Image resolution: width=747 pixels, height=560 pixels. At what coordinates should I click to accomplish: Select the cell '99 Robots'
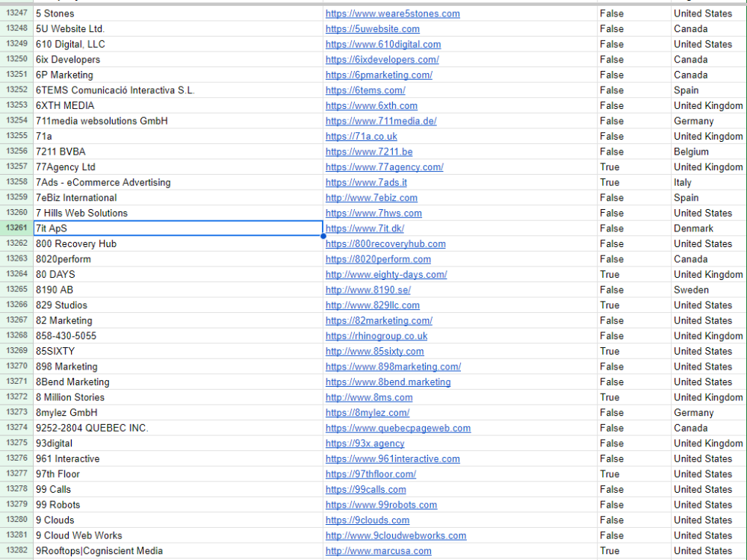pos(179,505)
